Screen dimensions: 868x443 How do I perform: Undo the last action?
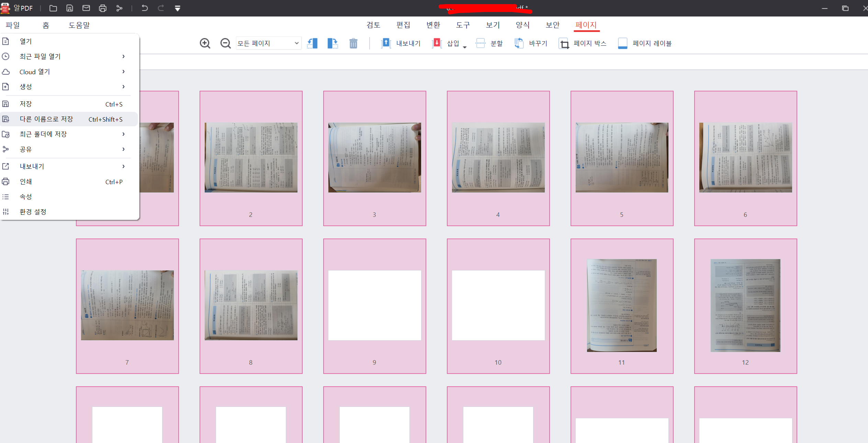tap(145, 8)
